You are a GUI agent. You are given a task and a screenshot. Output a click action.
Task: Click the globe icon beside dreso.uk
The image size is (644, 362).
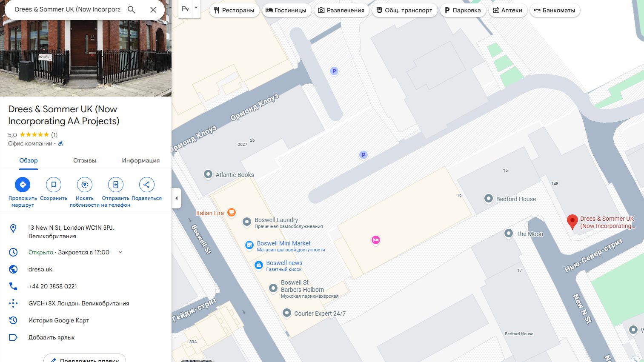[x=13, y=269]
